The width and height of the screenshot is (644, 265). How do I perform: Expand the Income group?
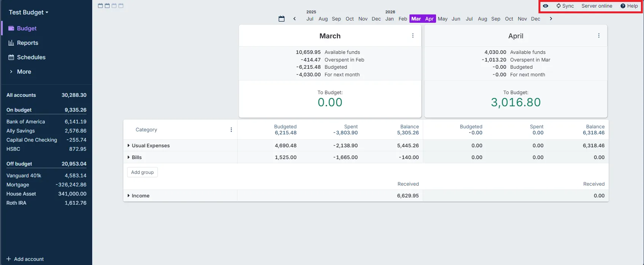pyautogui.click(x=129, y=196)
